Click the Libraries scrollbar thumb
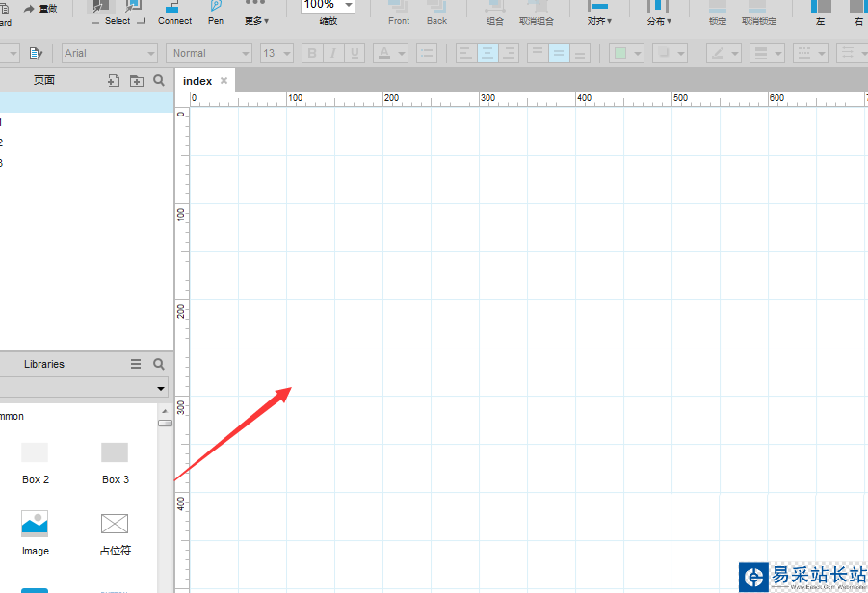Image resolution: width=868 pixels, height=593 pixels. coord(165,424)
